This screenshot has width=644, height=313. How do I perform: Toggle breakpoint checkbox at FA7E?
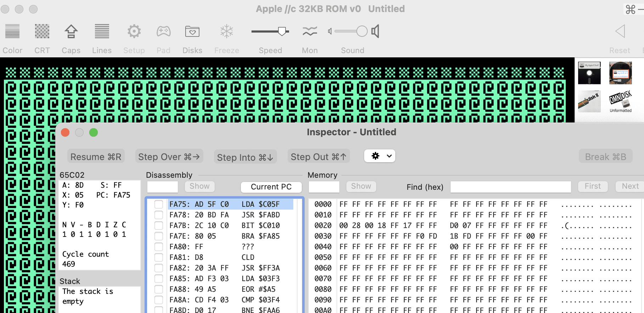(159, 236)
